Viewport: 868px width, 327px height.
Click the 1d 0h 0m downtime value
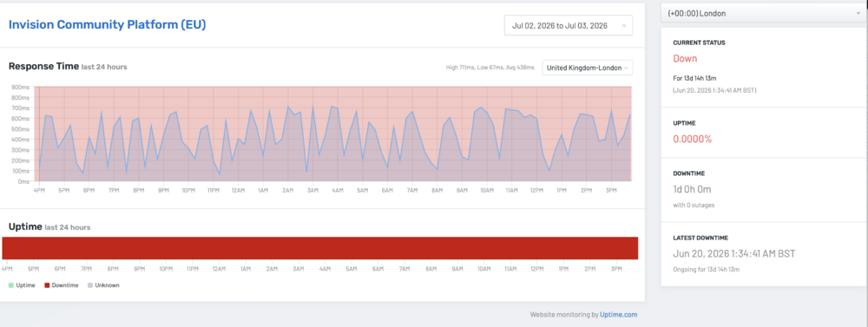[x=692, y=189]
